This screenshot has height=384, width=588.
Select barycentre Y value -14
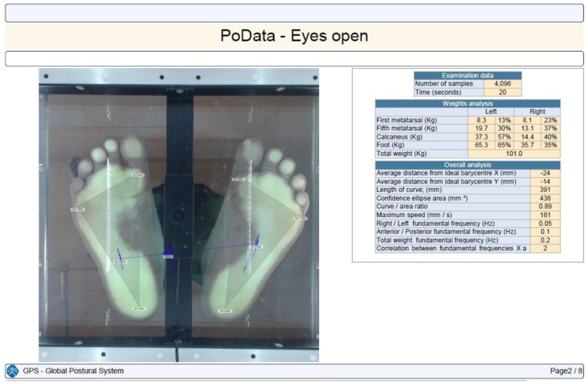[545, 182]
